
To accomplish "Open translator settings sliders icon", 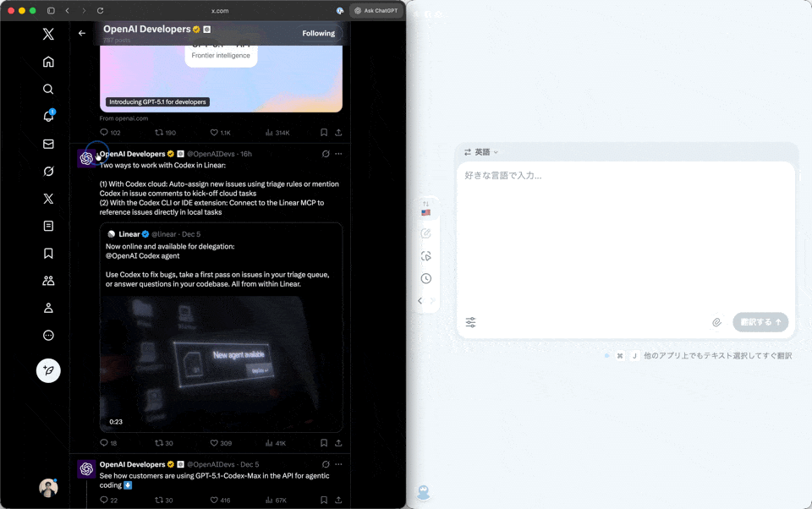I will [471, 322].
